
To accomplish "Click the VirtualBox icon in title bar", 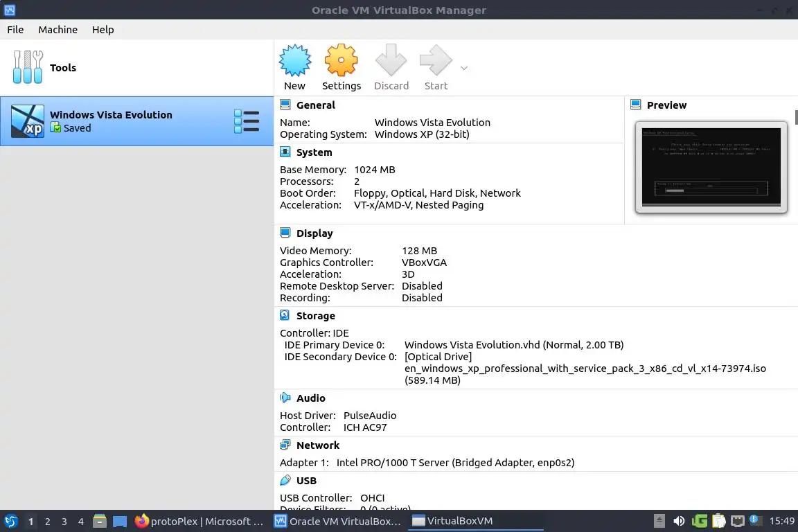I will point(9,10).
